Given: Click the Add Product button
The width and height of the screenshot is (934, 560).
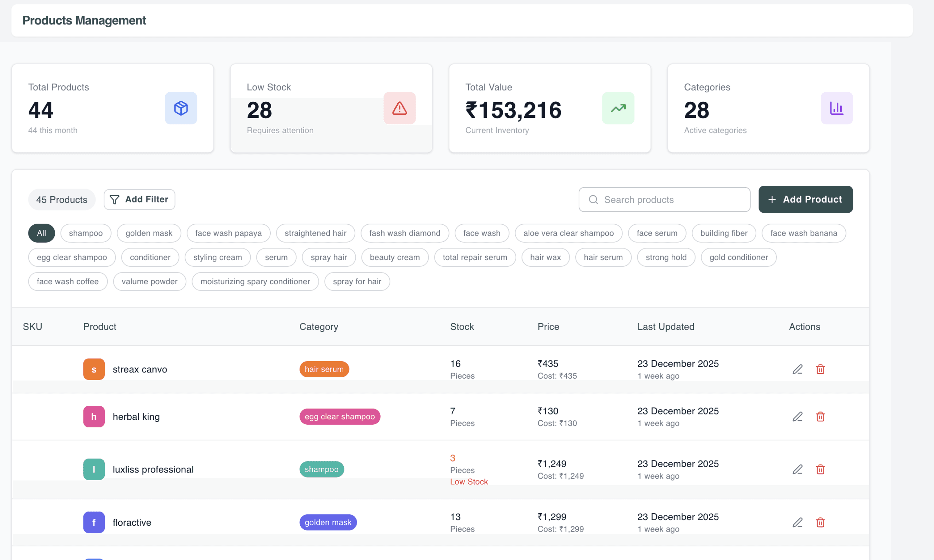Looking at the screenshot, I should pyautogui.click(x=805, y=199).
